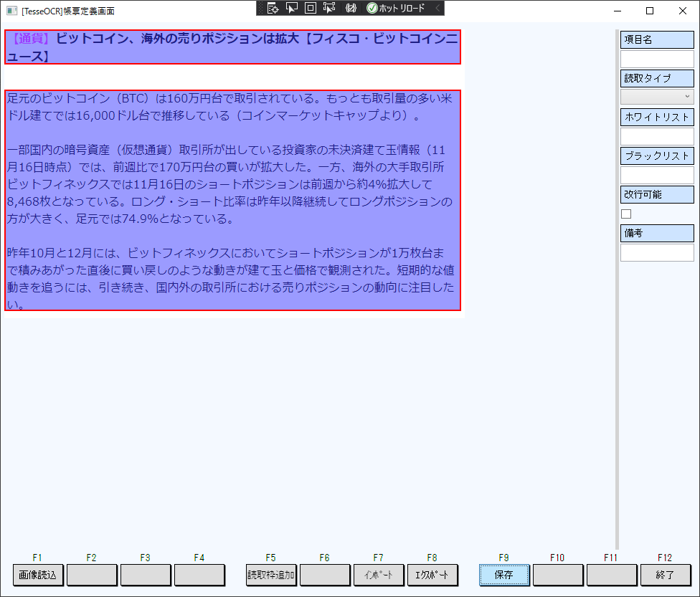
Task: Click the ブラックリスト label
Action: click(657, 156)
